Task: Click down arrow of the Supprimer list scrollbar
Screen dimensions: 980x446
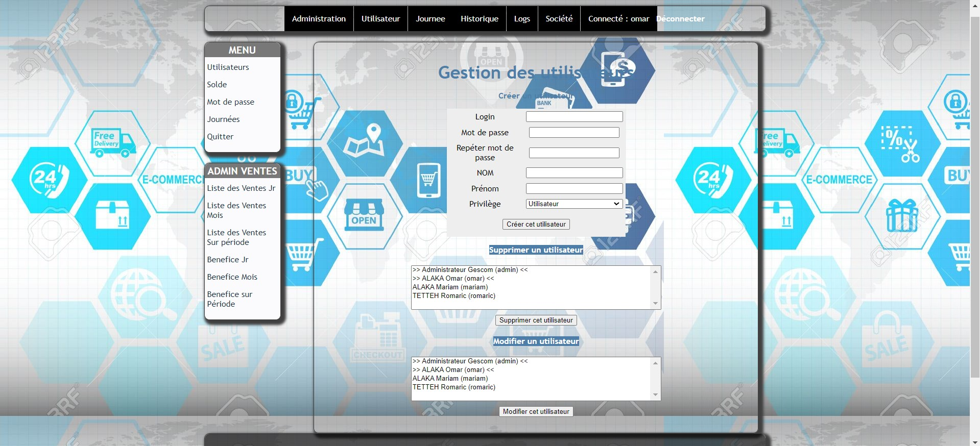Action: (x=655, y=304)
